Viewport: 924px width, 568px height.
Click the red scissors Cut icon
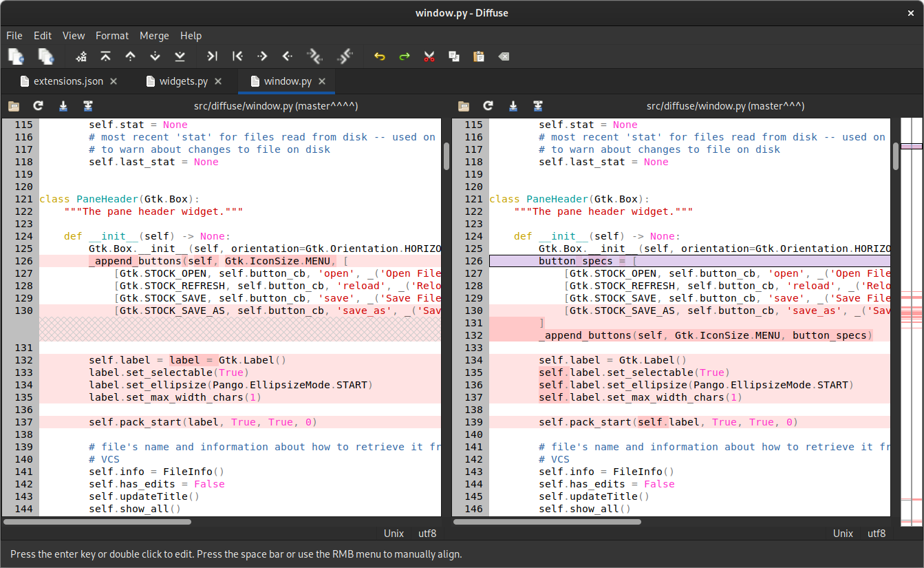point(429,56)
